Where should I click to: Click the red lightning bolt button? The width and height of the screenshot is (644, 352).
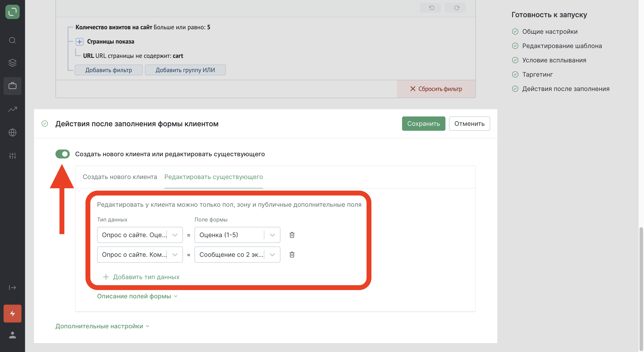pyautogui.click(x=12, y=313)
